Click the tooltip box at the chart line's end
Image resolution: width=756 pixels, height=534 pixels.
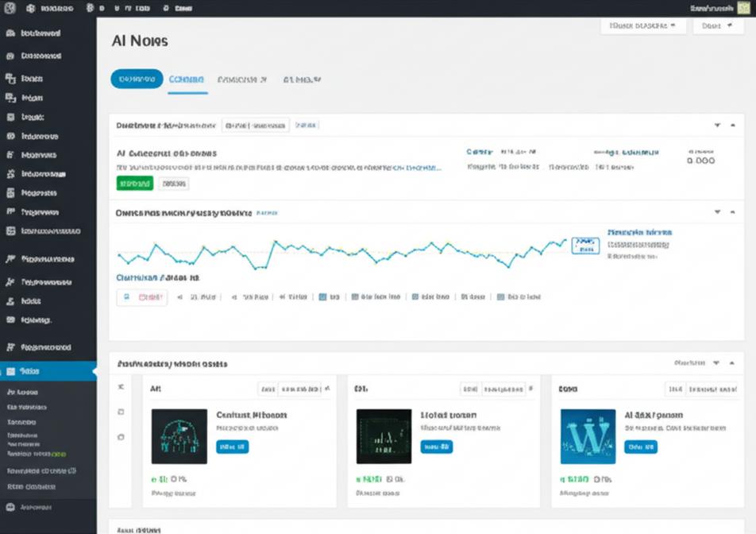click(x=585, y=245)
